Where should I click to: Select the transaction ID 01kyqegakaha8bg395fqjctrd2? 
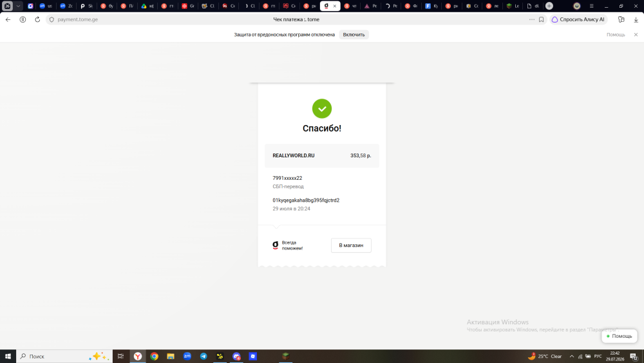pos(306,201)
